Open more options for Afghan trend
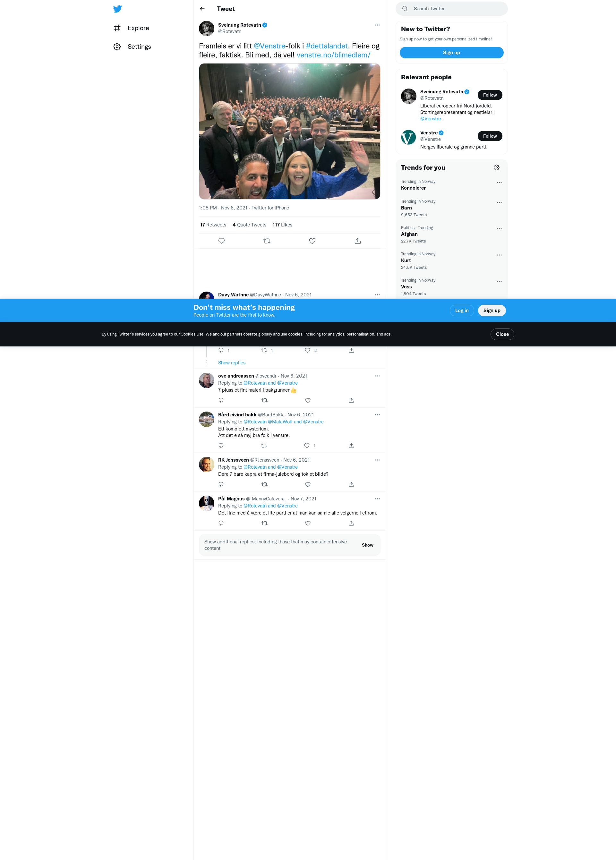The width and height of the screenshot is (616, 860). pyautogui.click(x=499, y=229)
